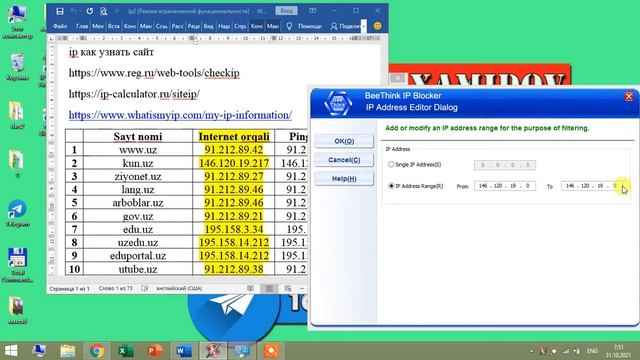Switch to the Вид ribbon tab
The width and height of the screenshot is (640, 360).
click(x=209, y=26)
